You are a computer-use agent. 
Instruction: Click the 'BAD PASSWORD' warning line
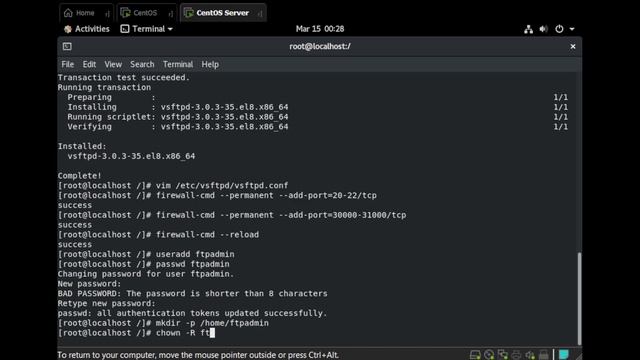[193, 294]
